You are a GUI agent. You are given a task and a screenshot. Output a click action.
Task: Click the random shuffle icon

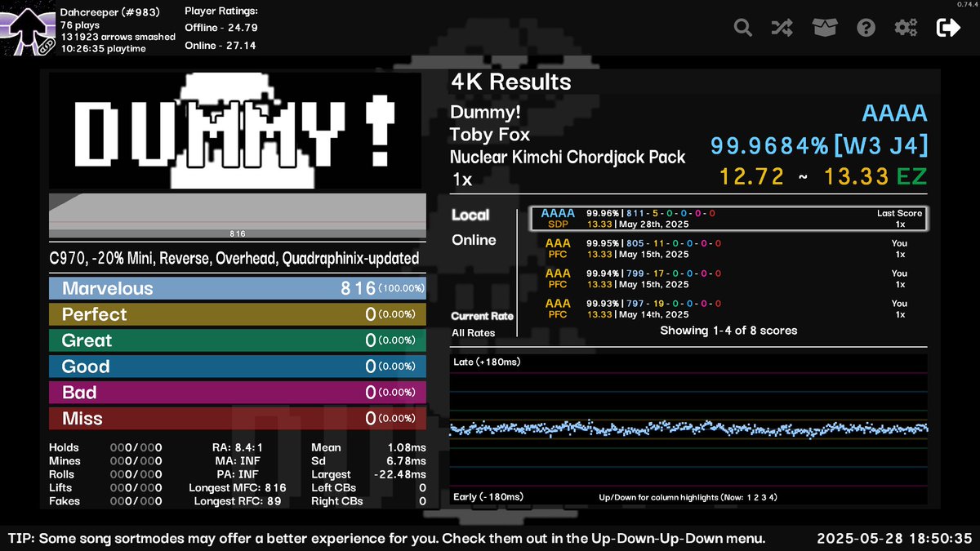pos(782,28)
